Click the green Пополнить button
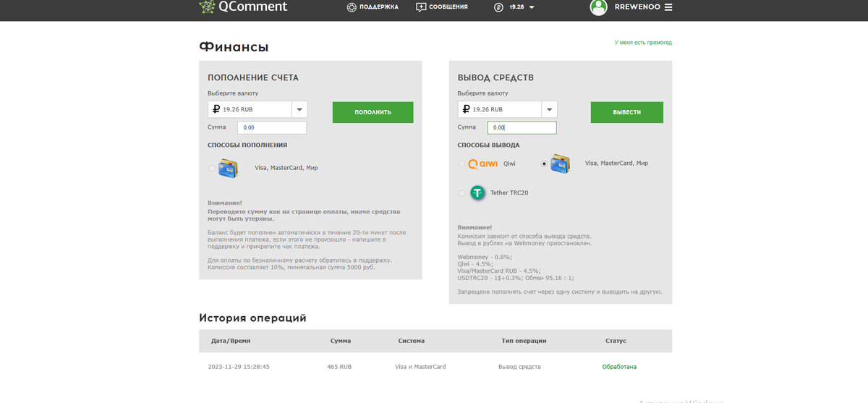 pyautogui.click(x=373, y=112)
